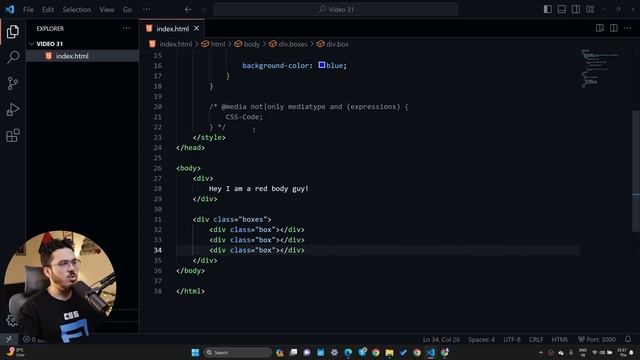Click the div class="boxes" line
Viewport: 640px width, 360px height.
point(232,219)
